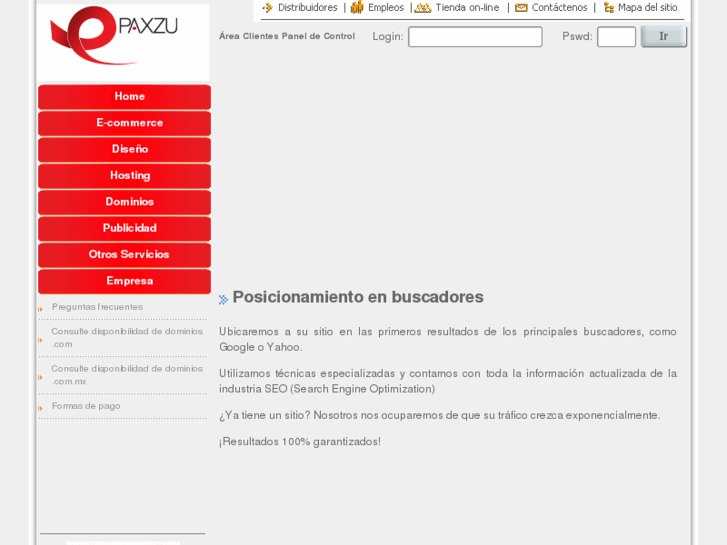Click the Tienda on-line icon

pyautogui.click(x=423, y=7)
